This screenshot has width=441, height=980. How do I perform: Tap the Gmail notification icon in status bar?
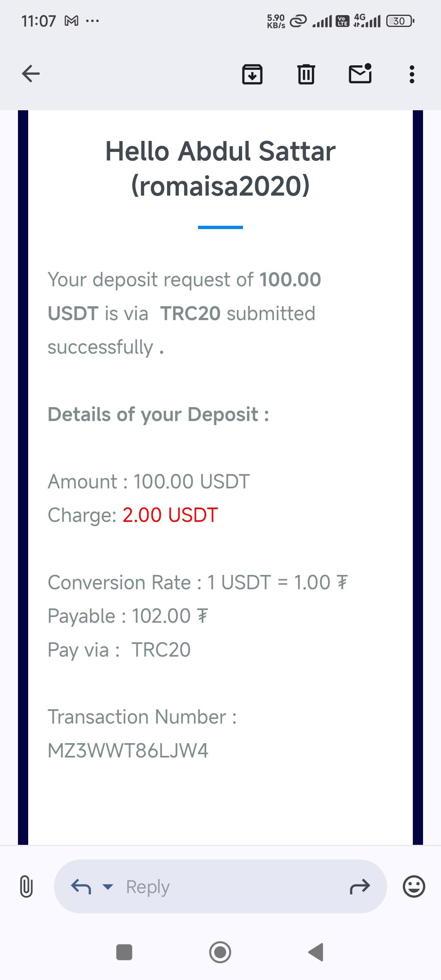pyautogui.click(x=71, y=20)
